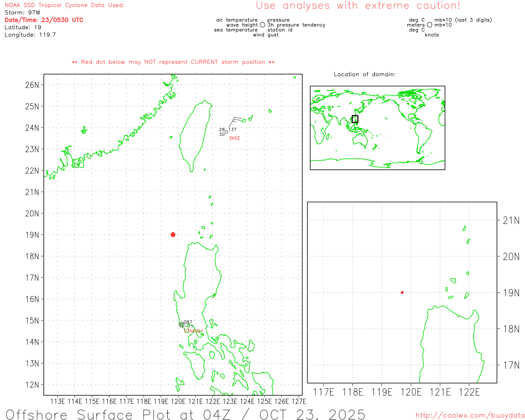Viewport: 525px width, 420px height.
Task: Click the station circle next to 3KEE
Action: [x=226, y=132]
